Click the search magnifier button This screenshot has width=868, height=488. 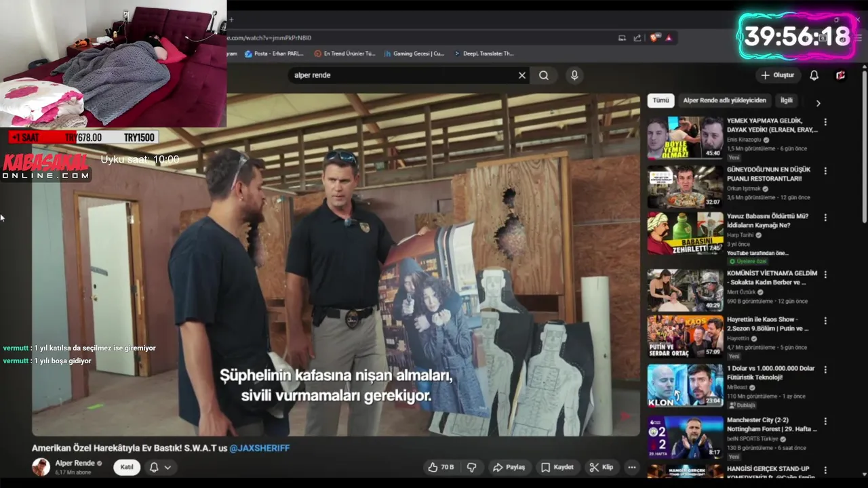[544, 75]
